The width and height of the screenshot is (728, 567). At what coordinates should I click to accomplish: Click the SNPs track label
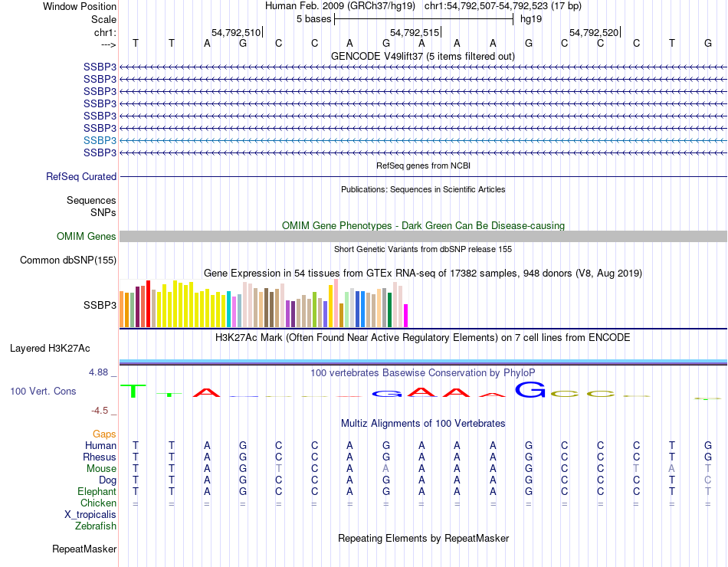click(103, 212)
